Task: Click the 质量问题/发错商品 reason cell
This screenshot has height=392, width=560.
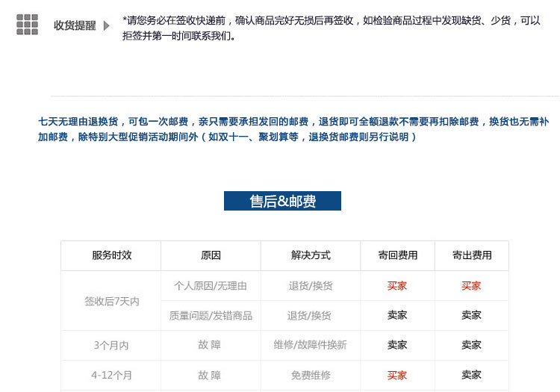Action: click(211, 316)
